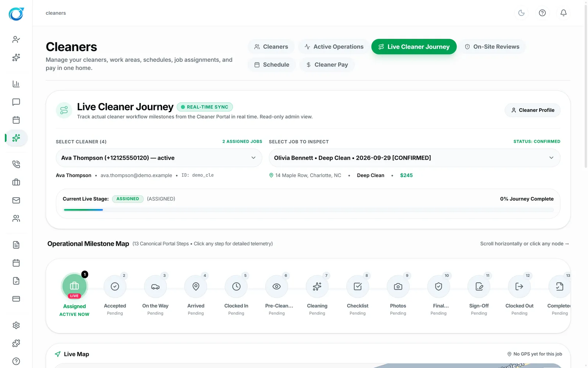The width and height of the screenshot is (588, 368).
Task: Click the 14 Maple Row address
Action: pyautogui.click(x=308, y=176)
